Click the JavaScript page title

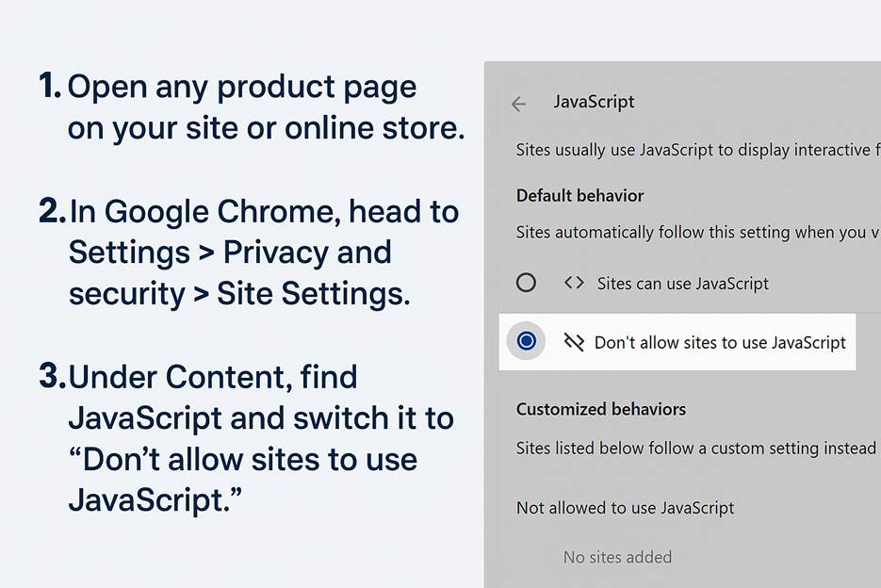(594, 104)
